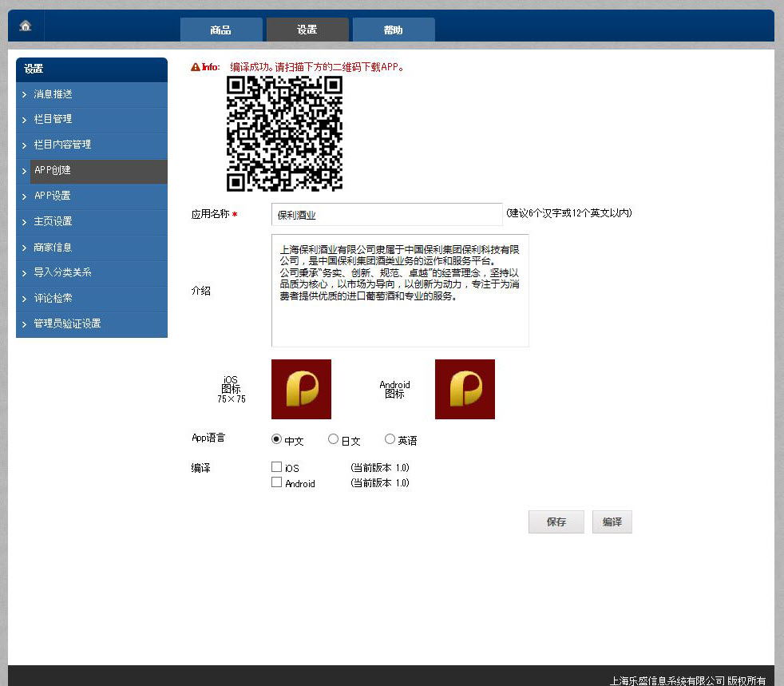Focus the 应用名称 input field
This screenshot has width=784, height=686.
tap(386, 215)
